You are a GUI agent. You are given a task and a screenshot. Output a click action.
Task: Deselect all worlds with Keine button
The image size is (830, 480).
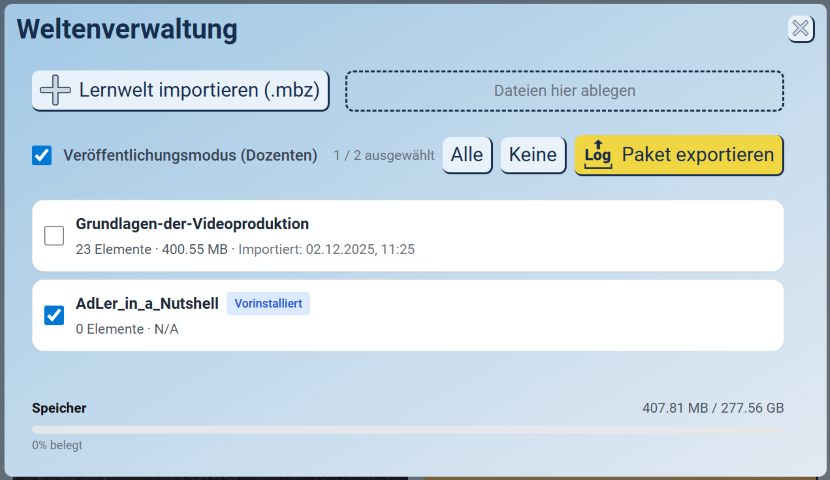pyautogui.click(x=533, y=155)
